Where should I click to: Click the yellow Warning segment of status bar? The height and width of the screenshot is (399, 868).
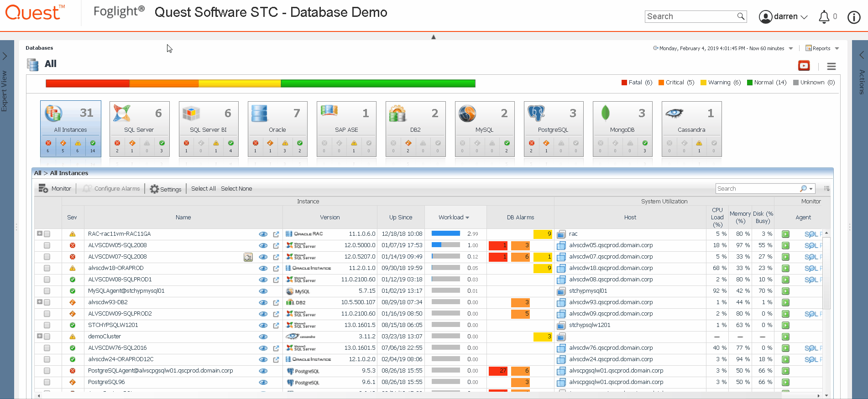tap(240, 83)
